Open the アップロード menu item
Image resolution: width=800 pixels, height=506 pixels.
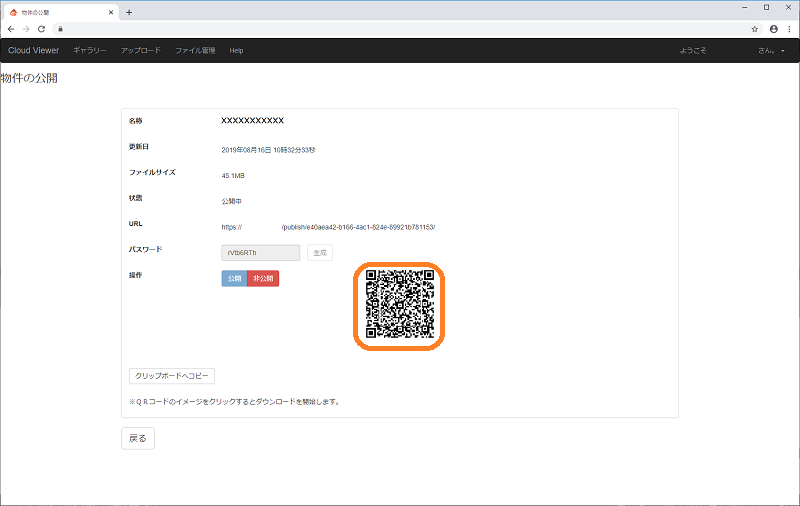point(141,50)
